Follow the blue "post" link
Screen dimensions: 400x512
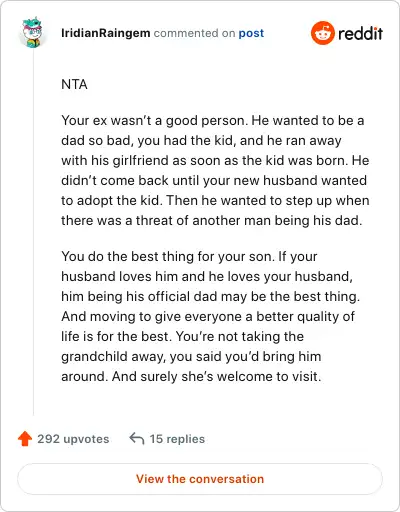pos(251,33)
